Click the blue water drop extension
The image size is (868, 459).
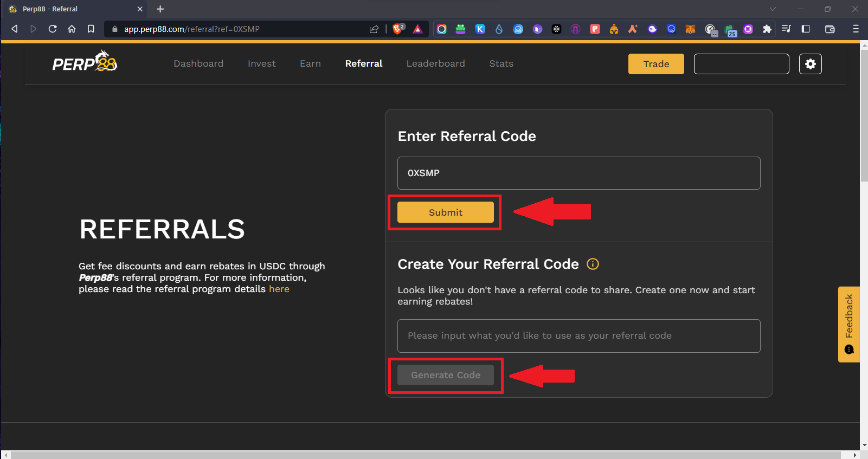click(x=499, y=29)
